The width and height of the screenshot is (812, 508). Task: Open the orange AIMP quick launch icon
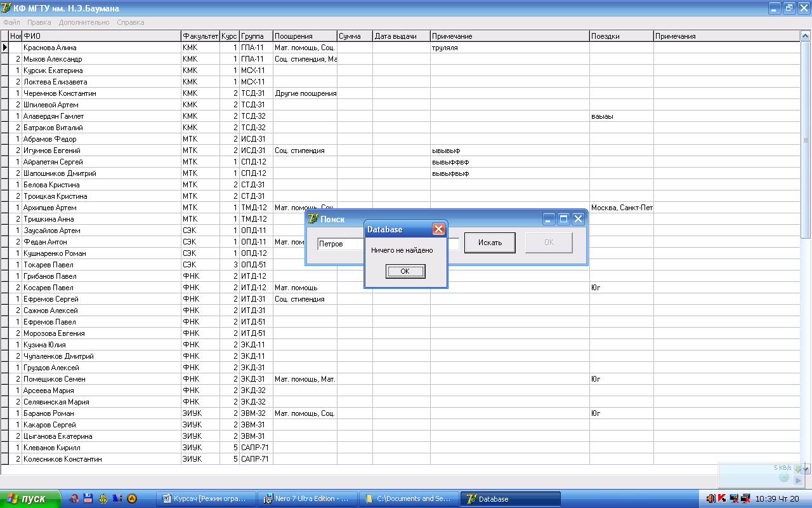[x=132, y=498]
